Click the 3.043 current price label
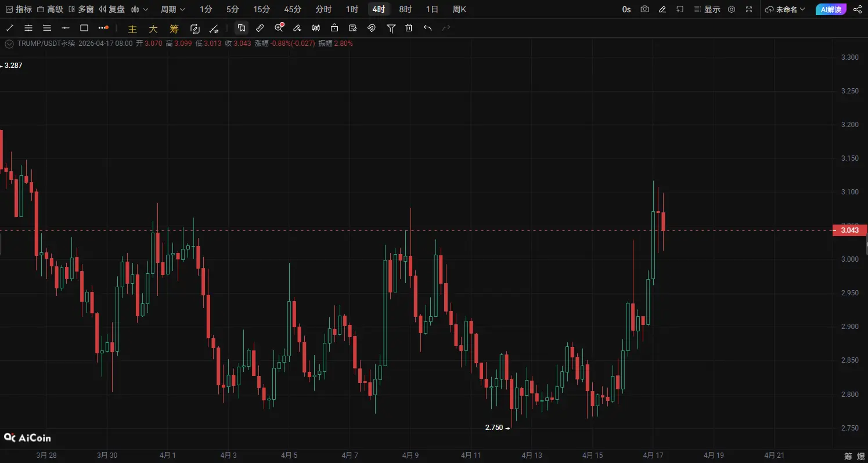Viewport: 868px width, 463px height. click(x=849, y=230)
